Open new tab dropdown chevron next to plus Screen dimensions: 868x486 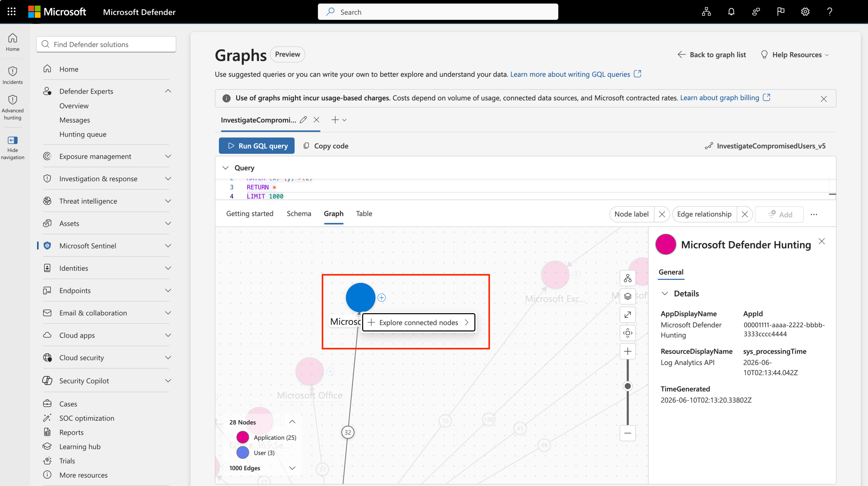point(344,120)
